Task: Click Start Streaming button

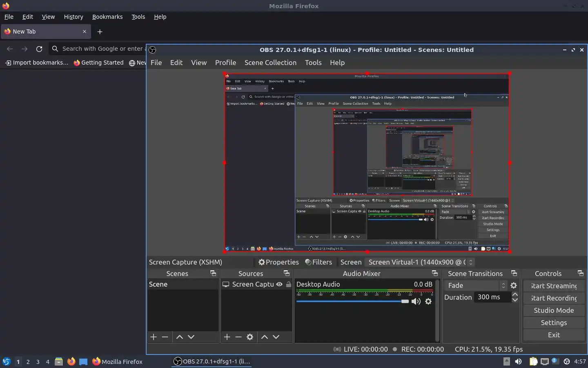Action: pos(554,286)
